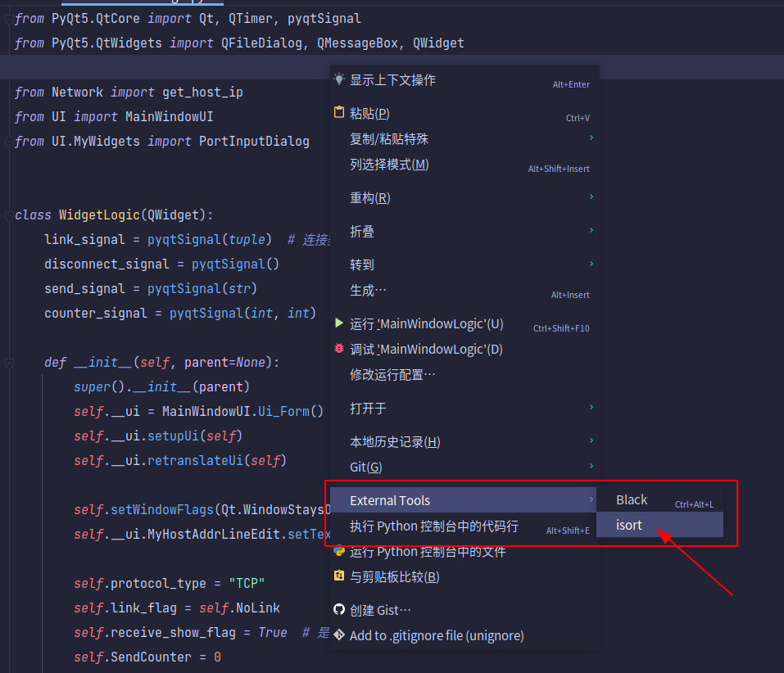This screenshot has width=784, height=673.
Task: Select Black from External Tools submenu
Action: (x=632, y=499)
